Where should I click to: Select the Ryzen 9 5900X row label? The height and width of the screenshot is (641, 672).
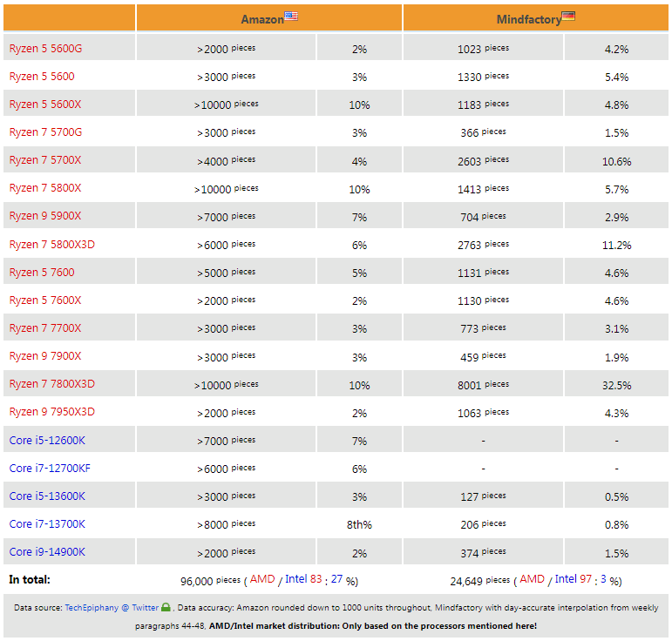coord(45,215)
